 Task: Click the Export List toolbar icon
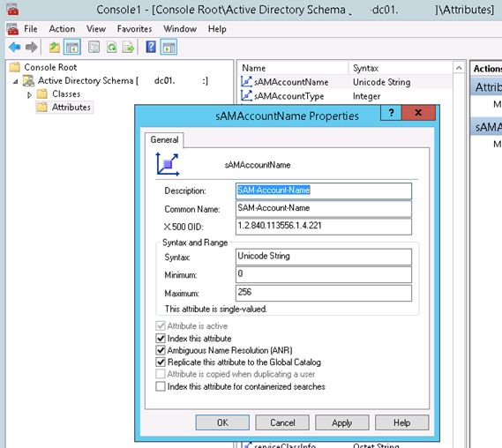(129, 48)
